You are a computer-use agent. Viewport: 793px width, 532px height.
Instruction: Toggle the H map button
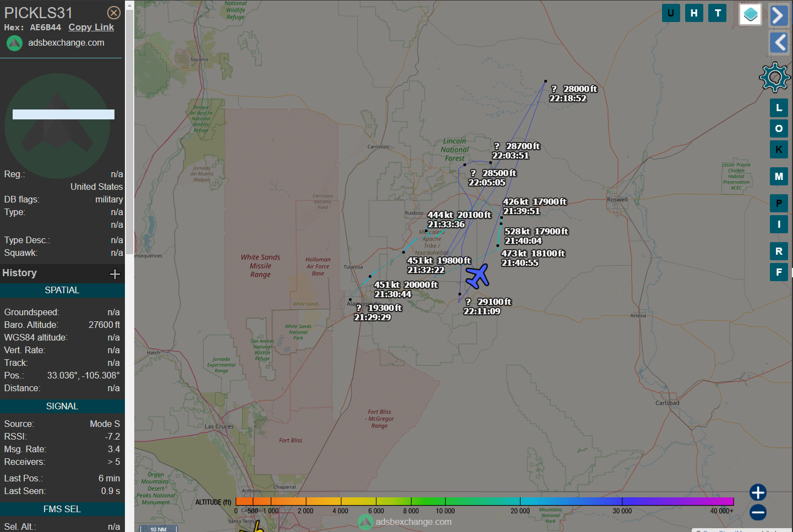694,13
